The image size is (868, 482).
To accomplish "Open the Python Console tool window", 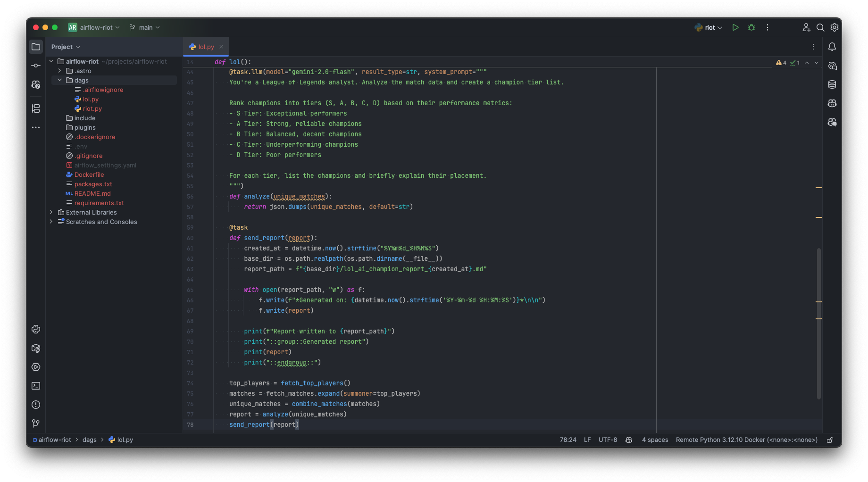I will 36,329.
